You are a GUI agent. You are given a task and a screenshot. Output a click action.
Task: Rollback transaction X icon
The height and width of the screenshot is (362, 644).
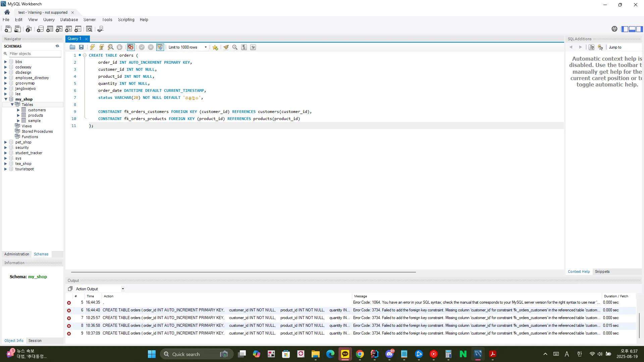(151, 47)
